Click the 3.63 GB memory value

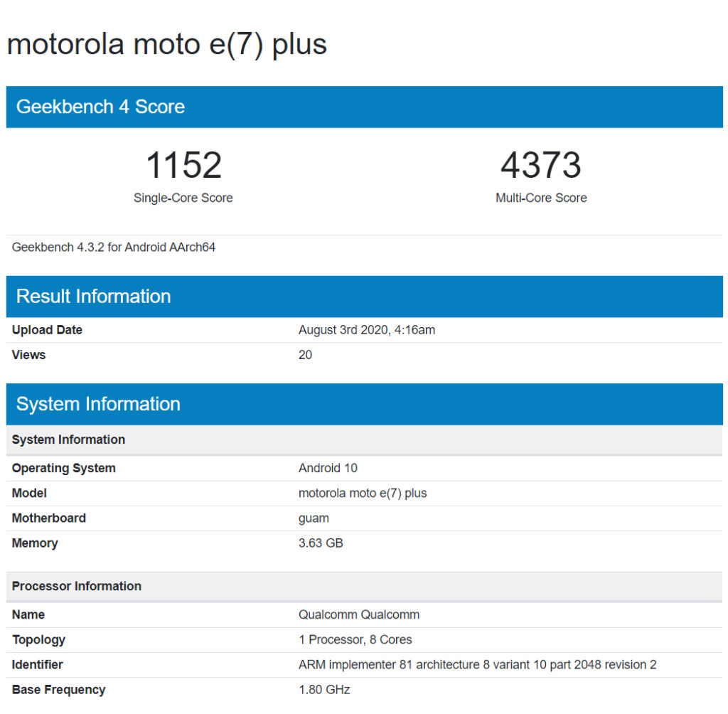point(321,543)
